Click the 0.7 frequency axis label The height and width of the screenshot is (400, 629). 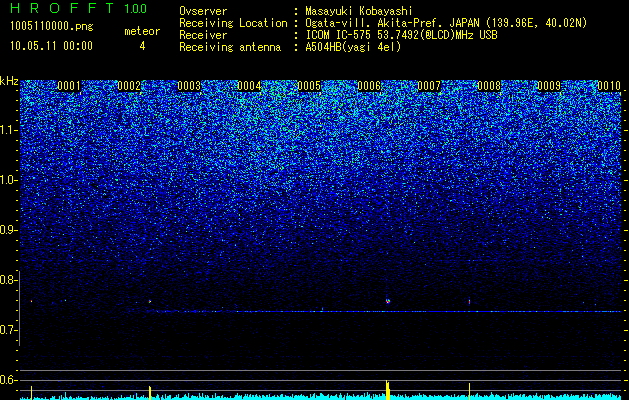8,331
